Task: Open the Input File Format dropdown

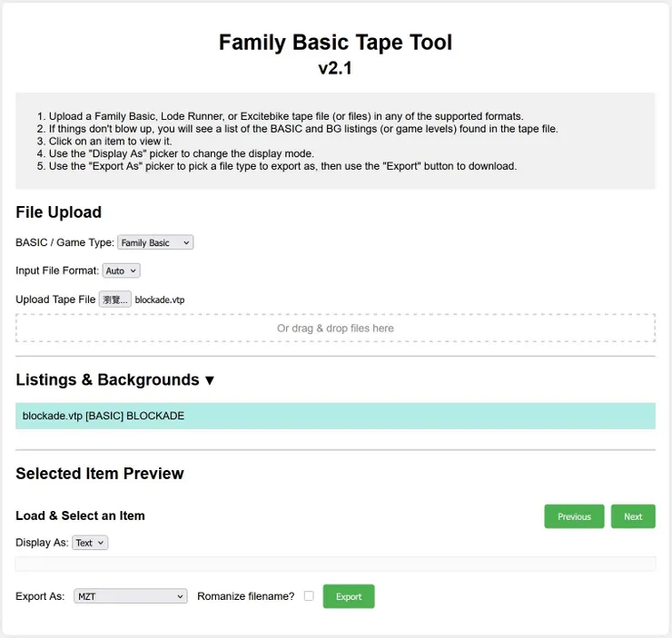Action: pyautogui.click(x=121, y=270)
